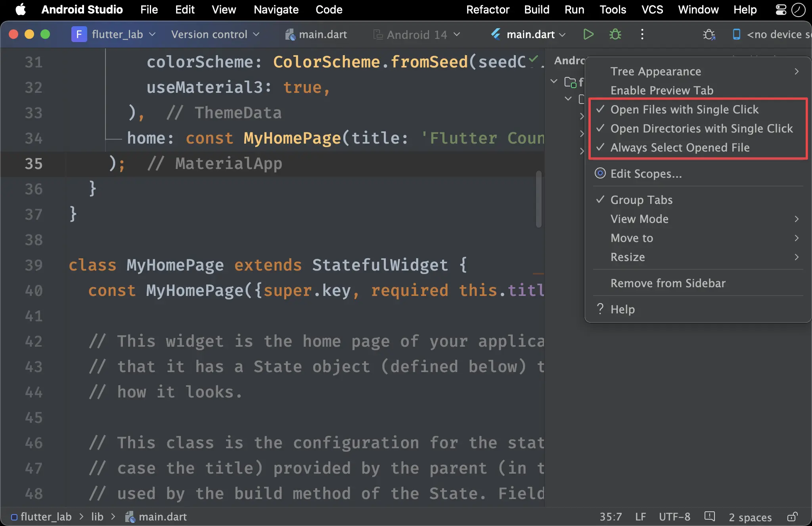Expand View Mode submenu
Image resolution: width=812 pixels, height=526 pixels.
[x=698, y=219]
